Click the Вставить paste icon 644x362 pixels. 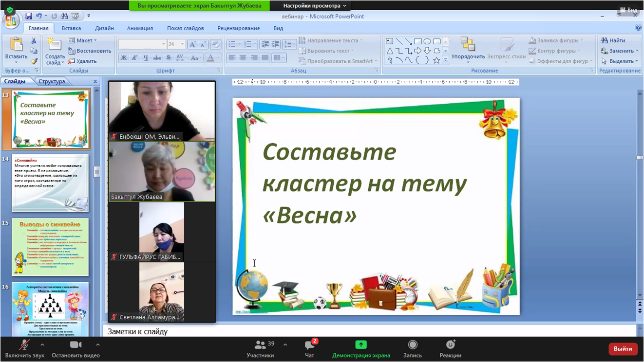[16, 46]
